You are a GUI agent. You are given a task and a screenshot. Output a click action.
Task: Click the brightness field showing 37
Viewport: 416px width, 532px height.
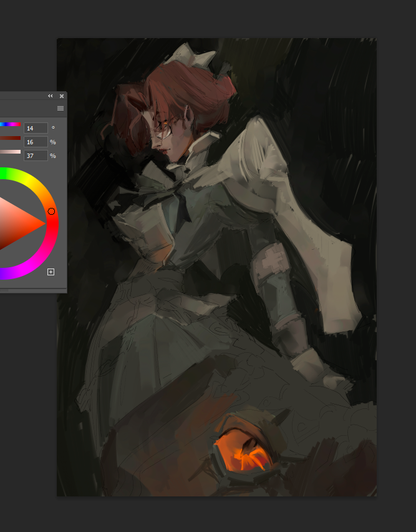(36, 155)
